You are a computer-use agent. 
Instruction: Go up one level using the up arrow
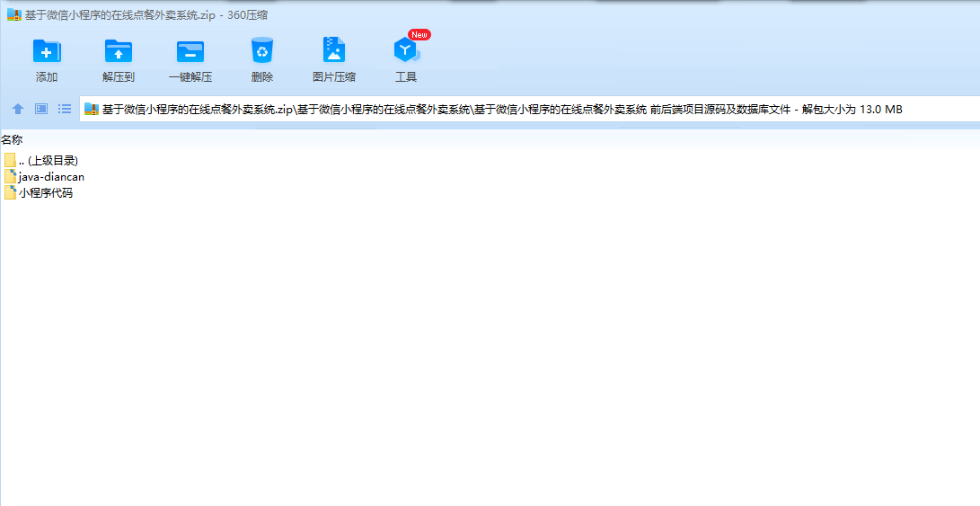[x=18, y=109]
